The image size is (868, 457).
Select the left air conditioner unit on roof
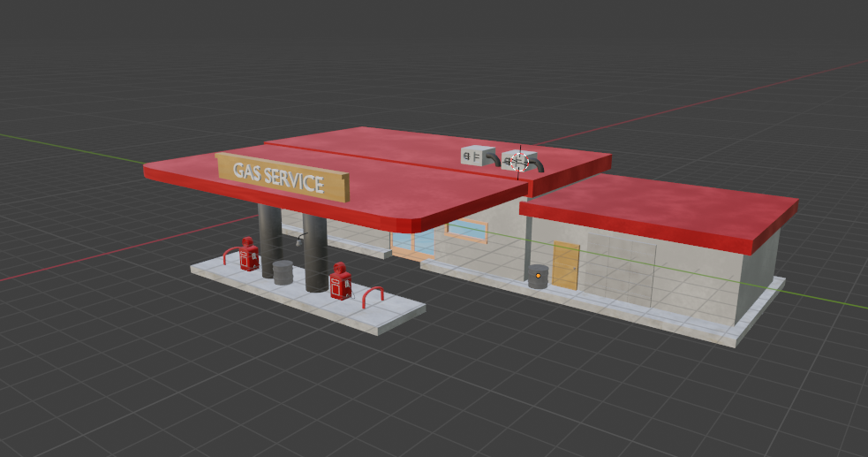coord(478,156)
